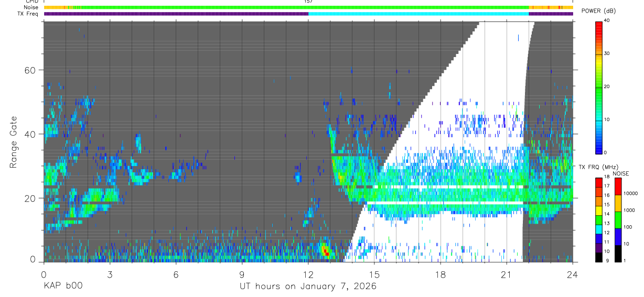Select the "POWER (dB)" legend title
The width and height of the screenshot is (644, 297).
(599, 11)
